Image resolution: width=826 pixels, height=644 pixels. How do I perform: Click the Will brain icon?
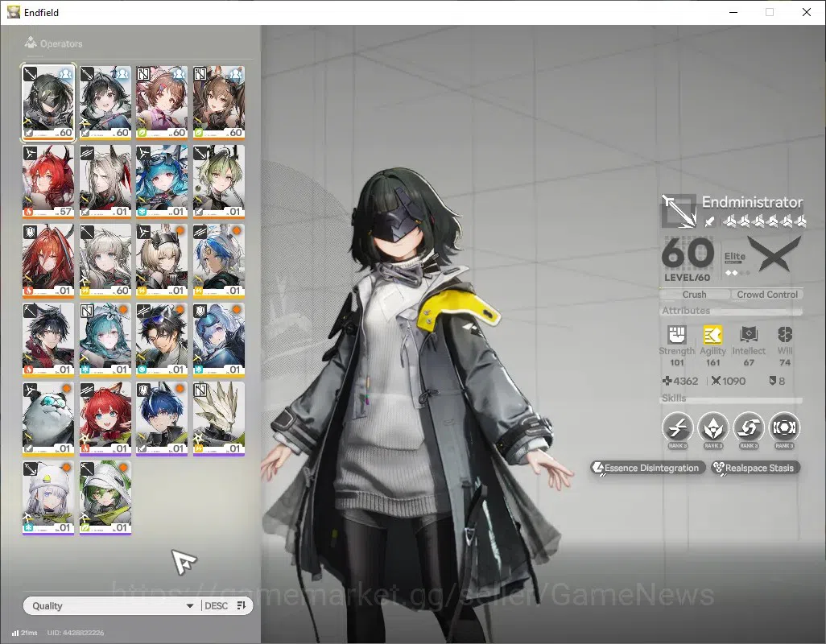coord(785,334)
